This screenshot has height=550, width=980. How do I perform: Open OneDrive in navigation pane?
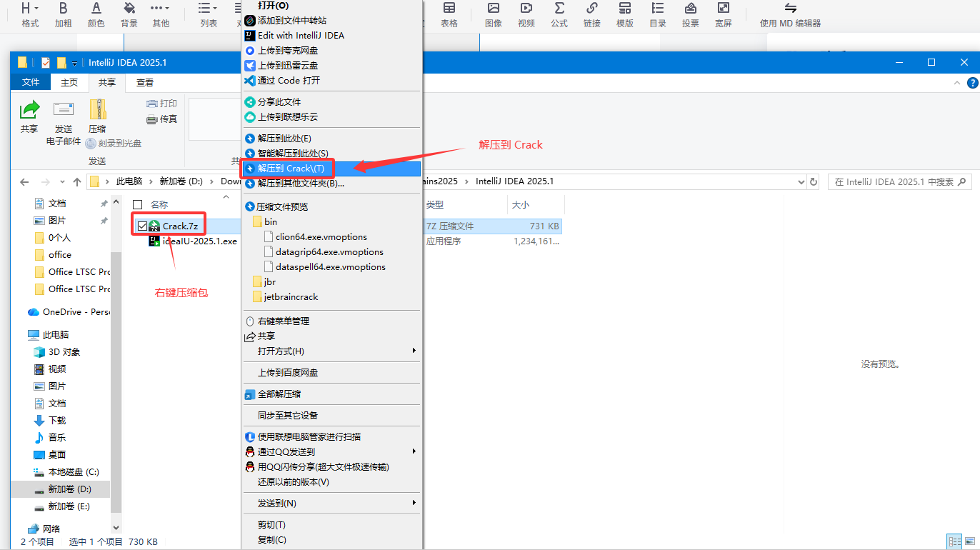(68, 312)
